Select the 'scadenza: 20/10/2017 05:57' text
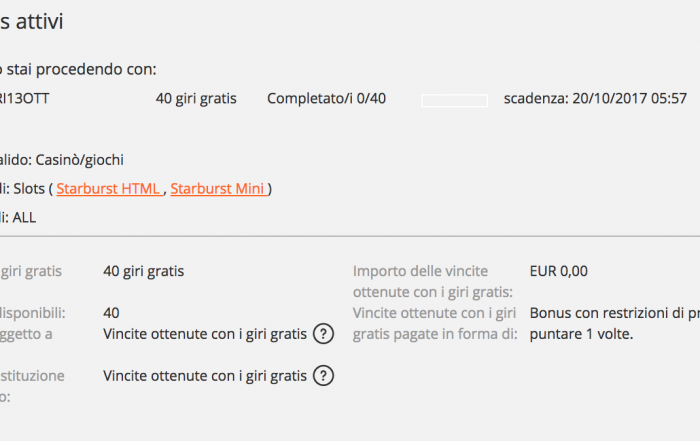This screenshot has height=441, width=700. (595, 98)
